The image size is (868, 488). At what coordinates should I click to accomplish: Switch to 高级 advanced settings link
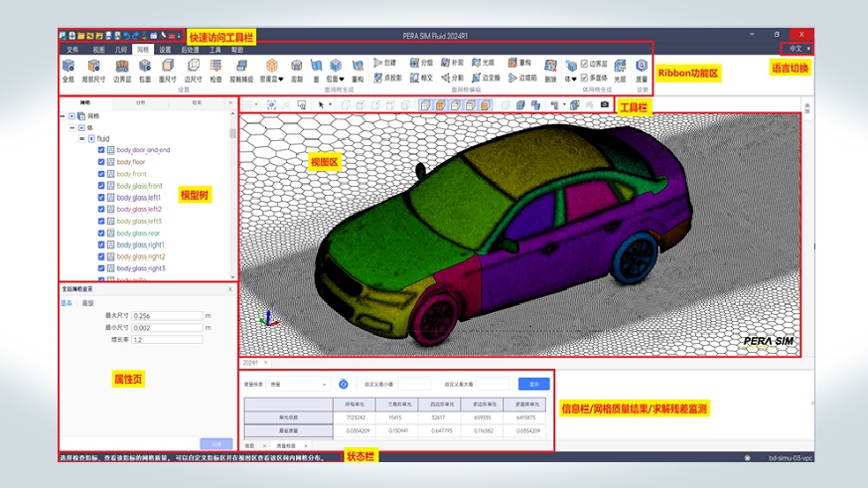click(87, 302)
